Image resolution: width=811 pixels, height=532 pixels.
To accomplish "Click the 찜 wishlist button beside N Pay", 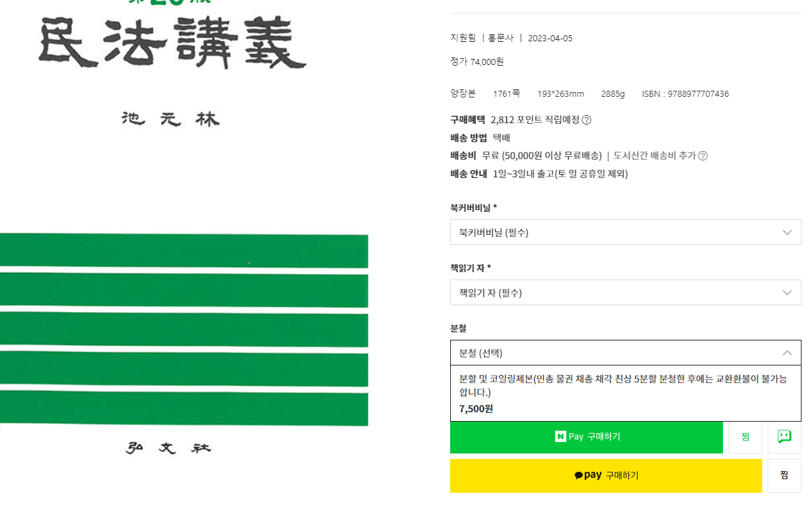I will [x=745, y=437].
